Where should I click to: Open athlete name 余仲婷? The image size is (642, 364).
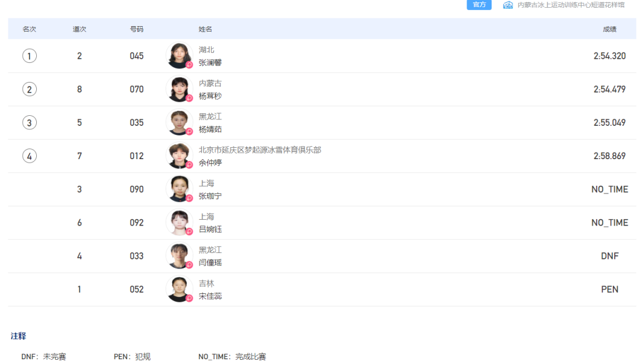210,163
